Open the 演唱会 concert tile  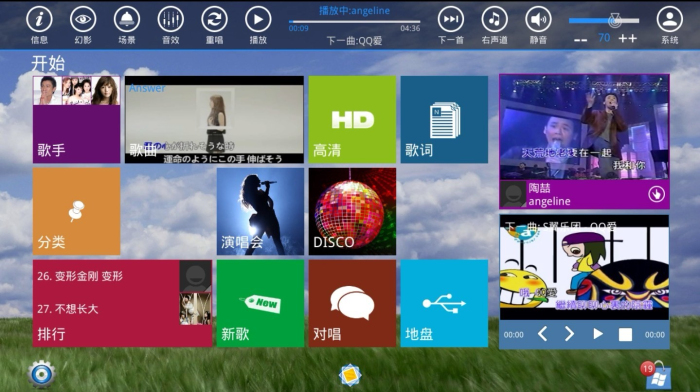pyautogui.click(x=260, y=211)
